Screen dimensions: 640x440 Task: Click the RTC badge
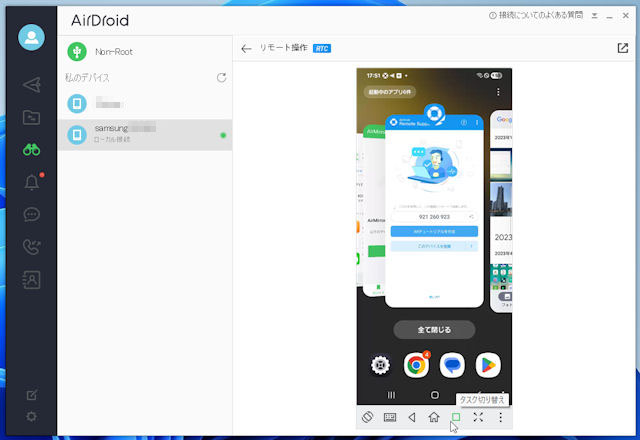coord(322,49)
